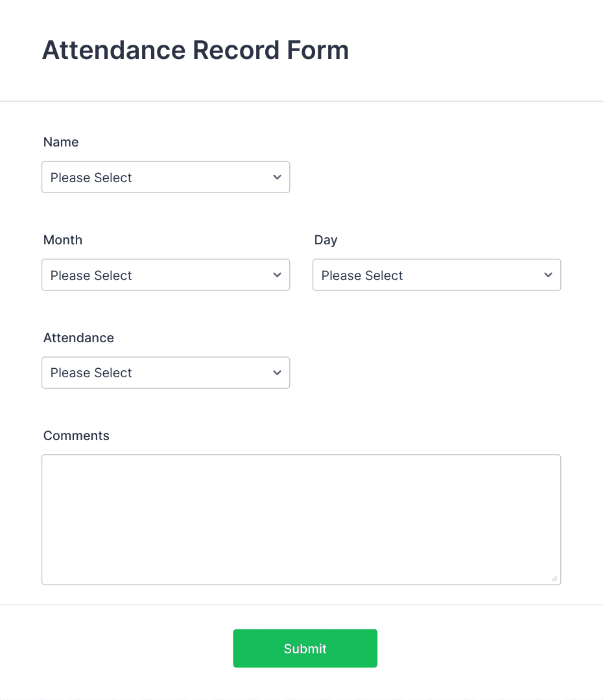Click the Month field label

(x=62, y=240)
